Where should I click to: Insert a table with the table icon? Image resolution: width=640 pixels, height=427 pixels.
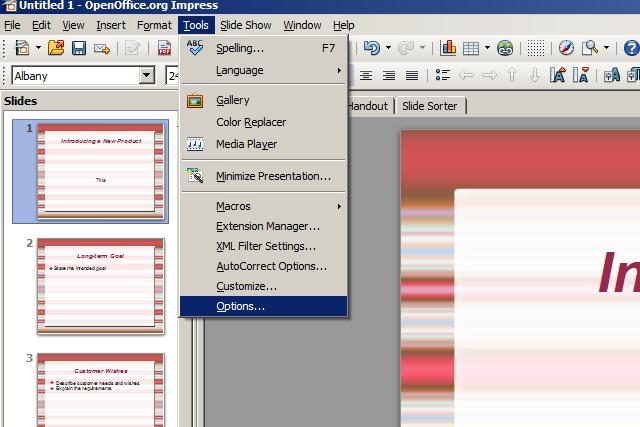point(471,49)
